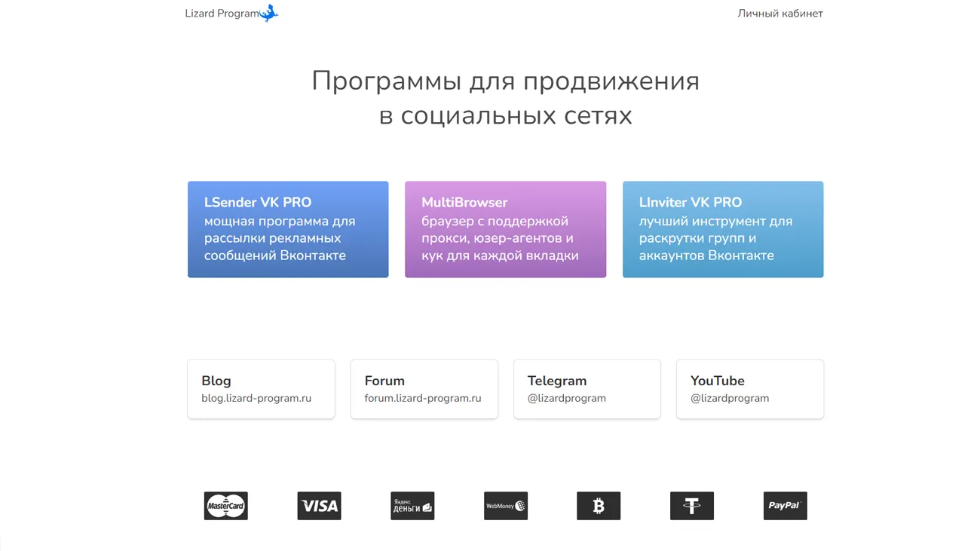Open the Blog card for blog.lizard-program.ru
The width and height of the screenshot is (980, 551).
(x=261, y=389)
